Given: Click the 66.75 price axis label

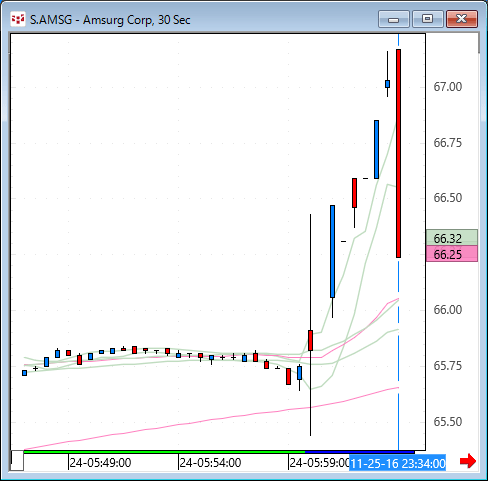Looking at the screenshot, I should pos(448,143).
